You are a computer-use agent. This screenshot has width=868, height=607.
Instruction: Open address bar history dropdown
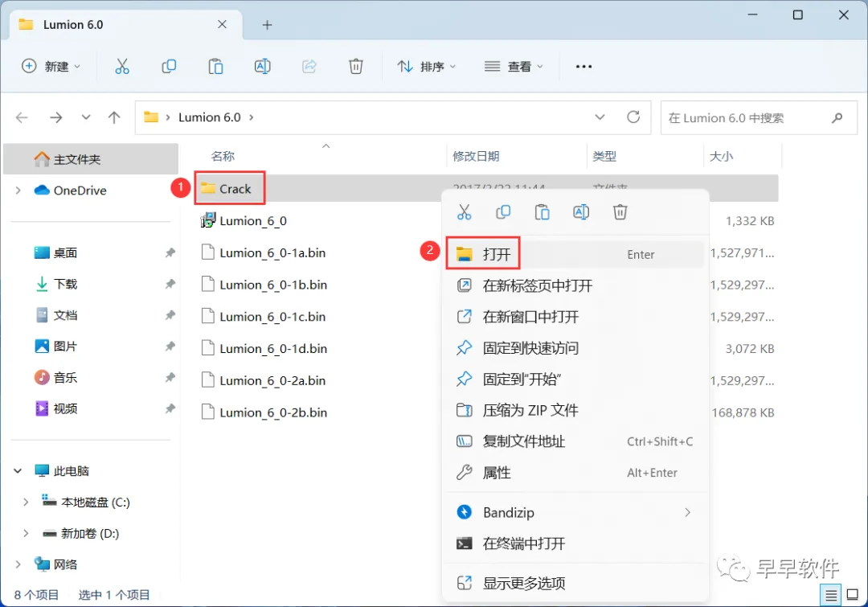600,117
